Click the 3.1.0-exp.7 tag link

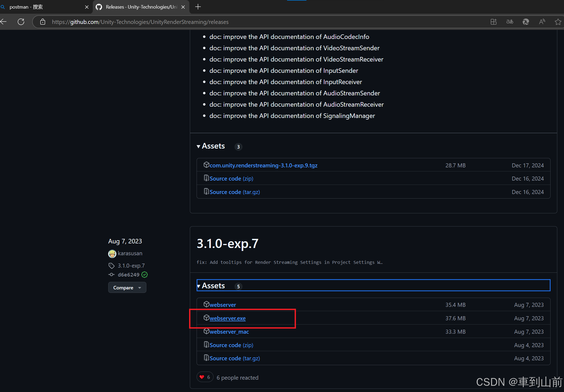(131, 266)
